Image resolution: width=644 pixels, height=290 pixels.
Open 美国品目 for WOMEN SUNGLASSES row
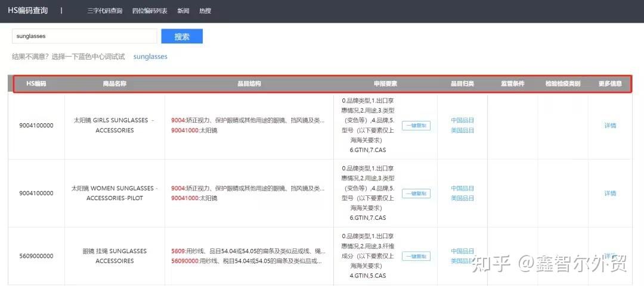click(x=463, y=198)
